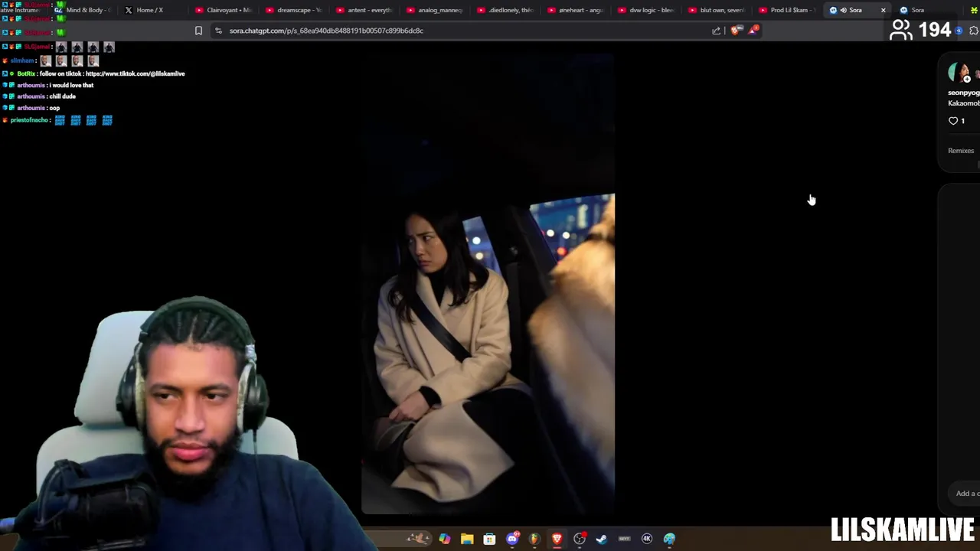The width and height of the screenshot is (980, 551).
Task: Open File Explorer from the taskbar
Action: [x=467, y=539]
